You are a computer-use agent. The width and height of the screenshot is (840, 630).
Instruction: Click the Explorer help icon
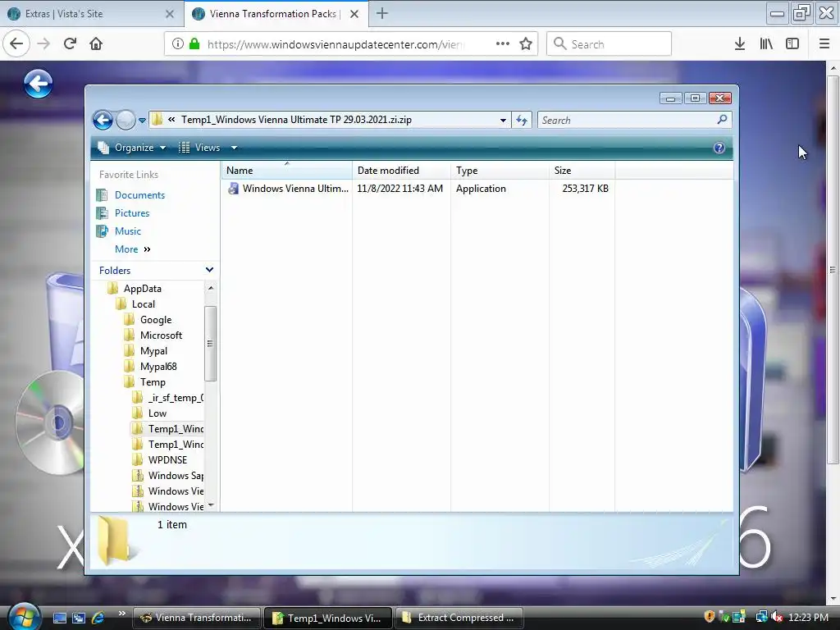pyautogui.click(x=719, y=148)
